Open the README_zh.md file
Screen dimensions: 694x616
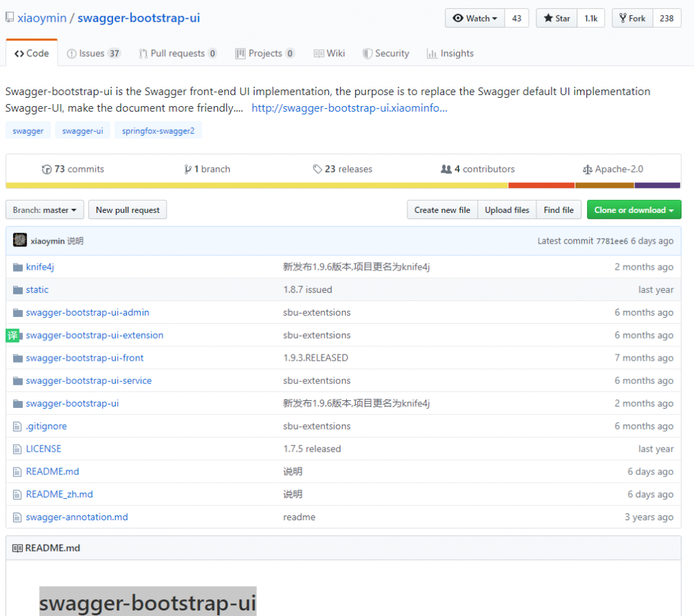point(58,494)
